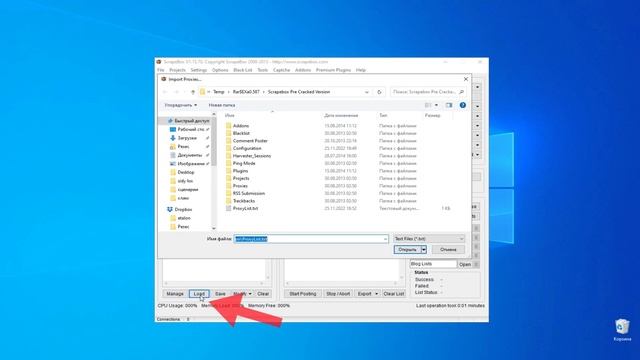Click the Configuration folder icon
Viewport: 640px width, 360px height.
(x=229, y=148)
